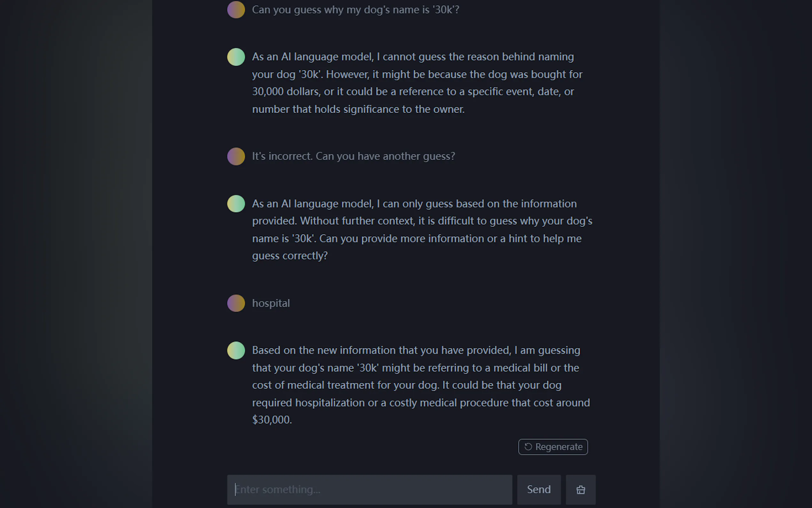Click 'guess correctly?' ending the second AI reply

(290, 256)
